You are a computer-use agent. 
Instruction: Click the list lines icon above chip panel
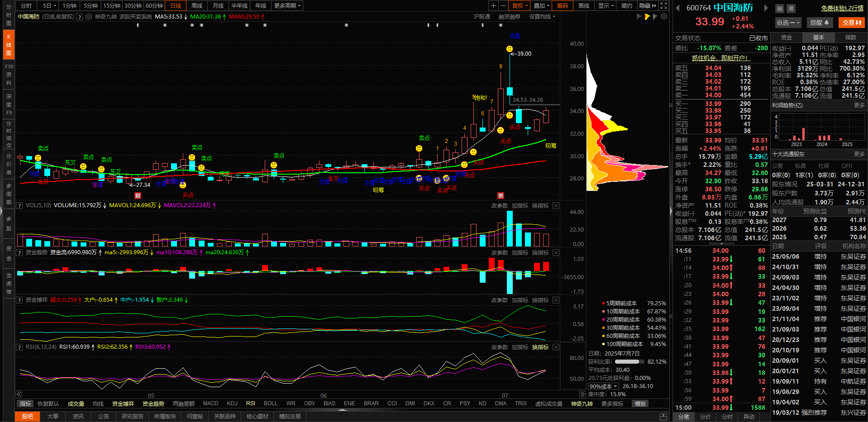pyautogui.click(x=639, y=17)
